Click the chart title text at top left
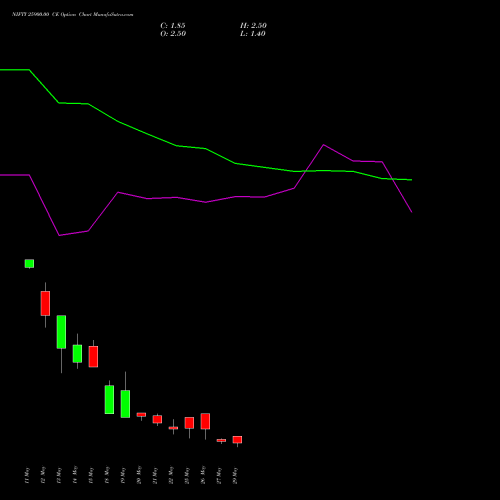Viewport: 500px width, 500px height. [73, 15]
